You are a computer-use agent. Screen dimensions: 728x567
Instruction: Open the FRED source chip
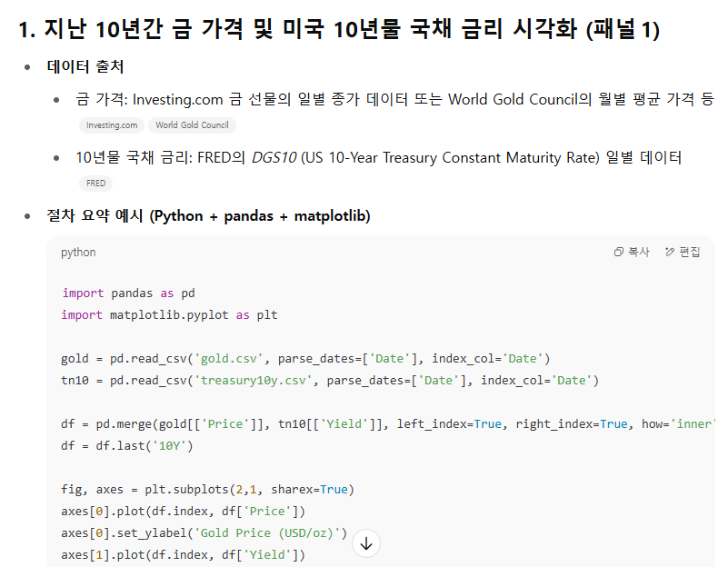[95, 184]
